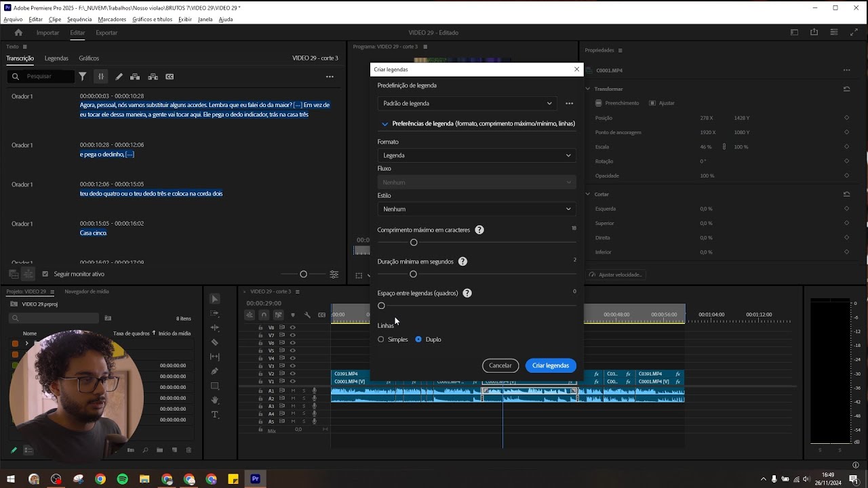Adjust Comprimento máximo em caracteres slider
Viewport: 868px width, 488px height.
click(414, 243)
